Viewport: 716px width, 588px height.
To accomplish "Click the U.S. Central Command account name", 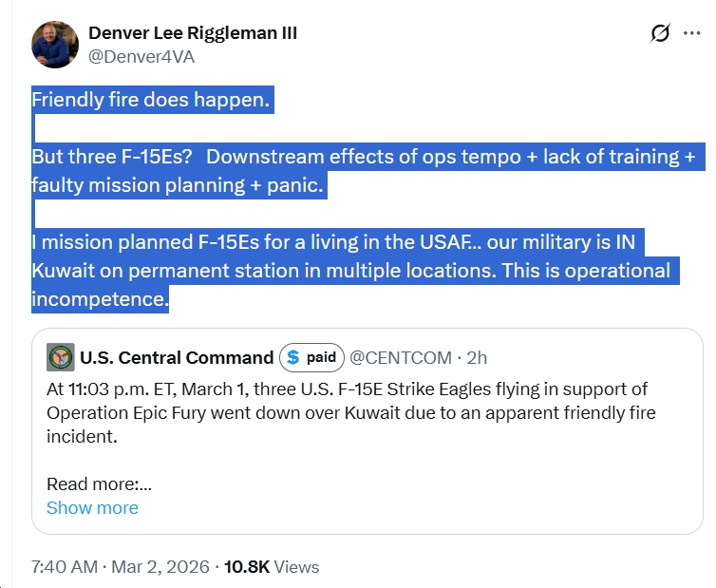I will point(177,358).
